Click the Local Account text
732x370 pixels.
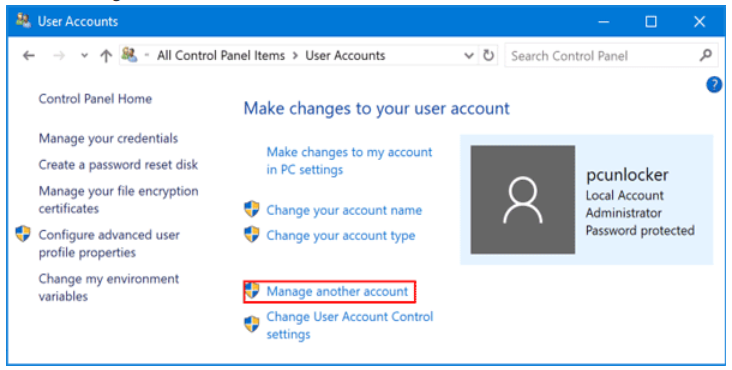(x=625, y=195)
